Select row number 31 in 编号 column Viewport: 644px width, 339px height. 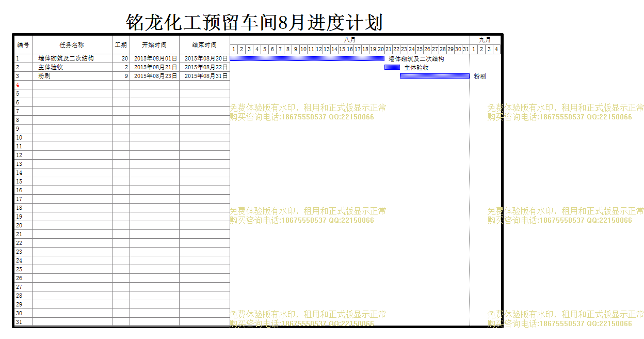[x=23, y=322]
